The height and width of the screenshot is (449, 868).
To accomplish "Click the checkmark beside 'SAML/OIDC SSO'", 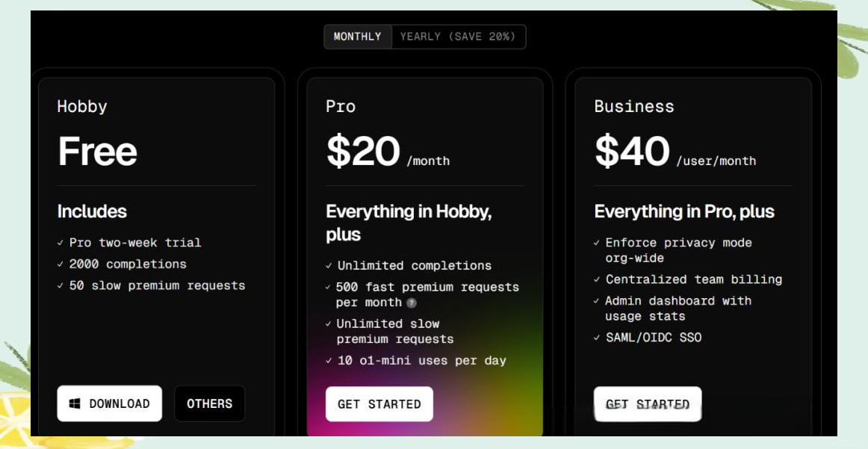I will tap(597, 338).
